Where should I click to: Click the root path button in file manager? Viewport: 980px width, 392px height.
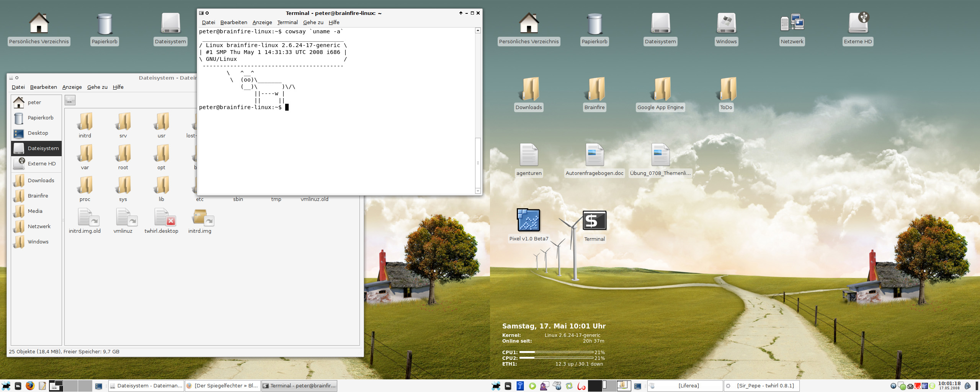click(70, 100)
